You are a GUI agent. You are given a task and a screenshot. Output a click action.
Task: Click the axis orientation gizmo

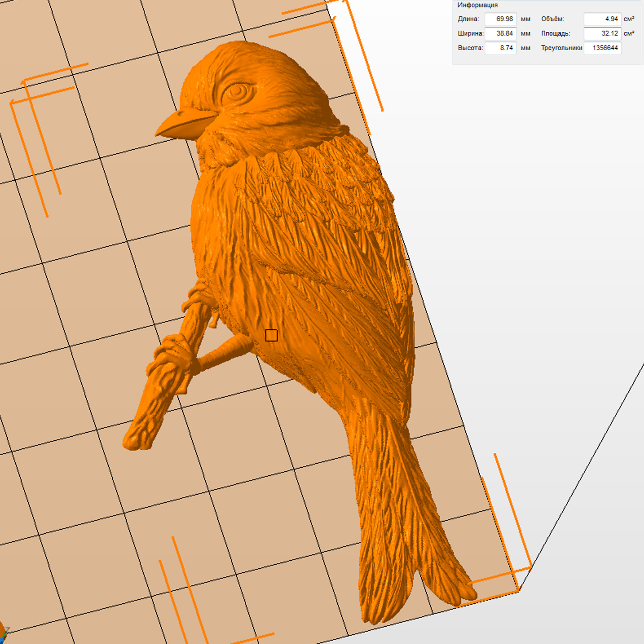[3, 636]
